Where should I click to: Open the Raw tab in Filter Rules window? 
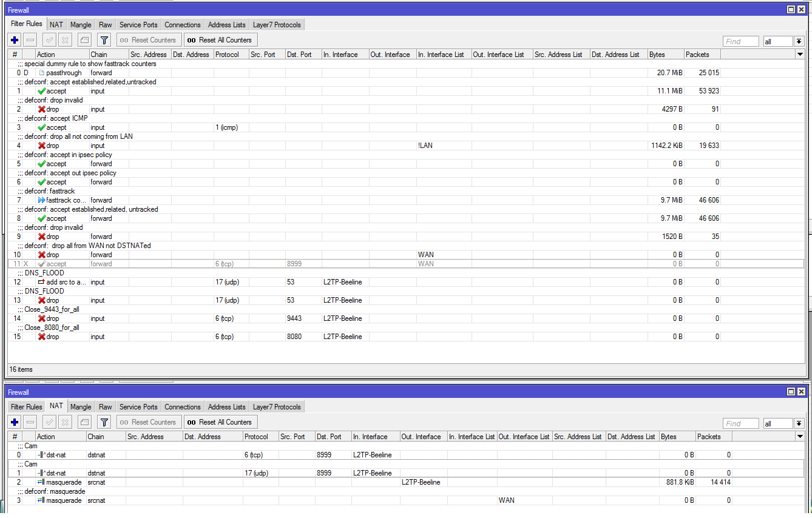[106, 25]
